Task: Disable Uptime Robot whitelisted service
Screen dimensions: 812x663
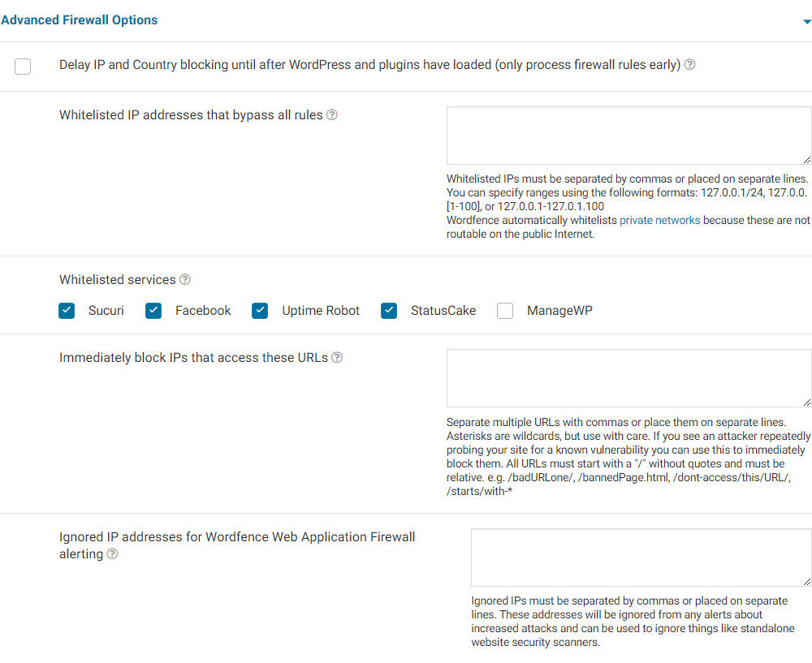Action: pos(260,311)
